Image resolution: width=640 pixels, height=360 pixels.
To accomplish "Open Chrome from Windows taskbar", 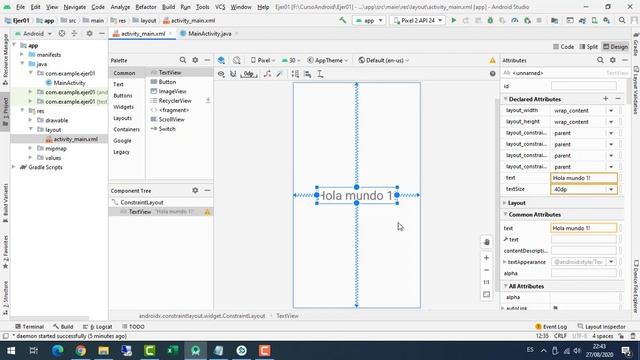I will (x=80, y=351).
